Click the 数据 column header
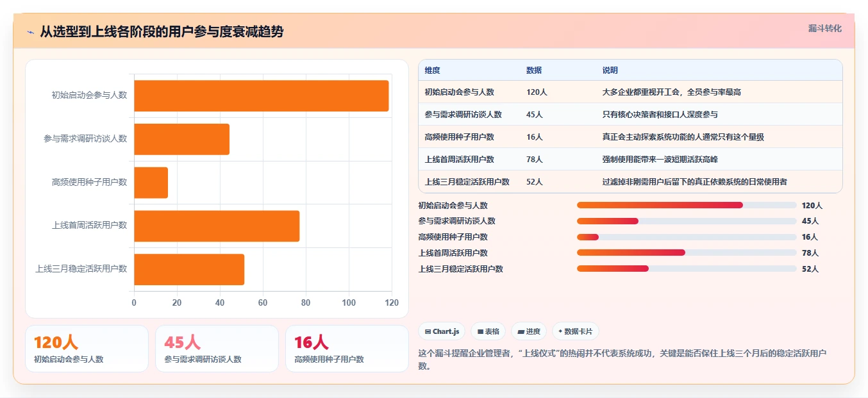The width and height of the screenshot is (868, 398). click(534, 70)
